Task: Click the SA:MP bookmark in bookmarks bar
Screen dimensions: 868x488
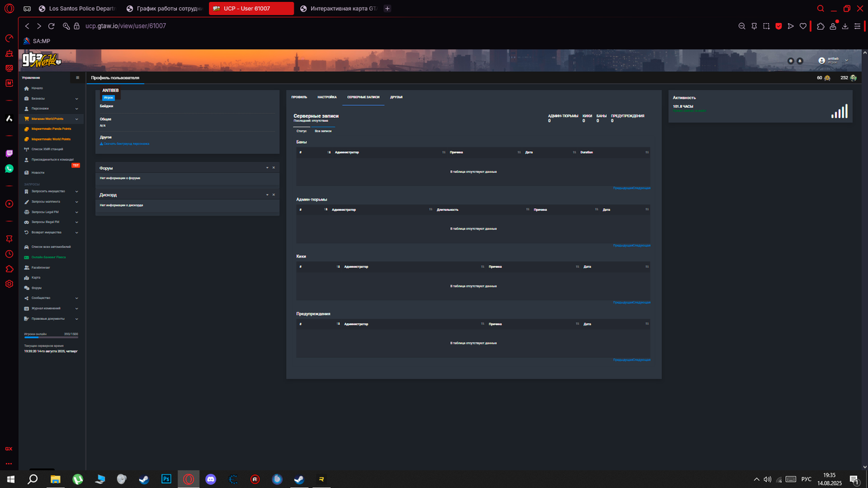Action: (37, 41)
